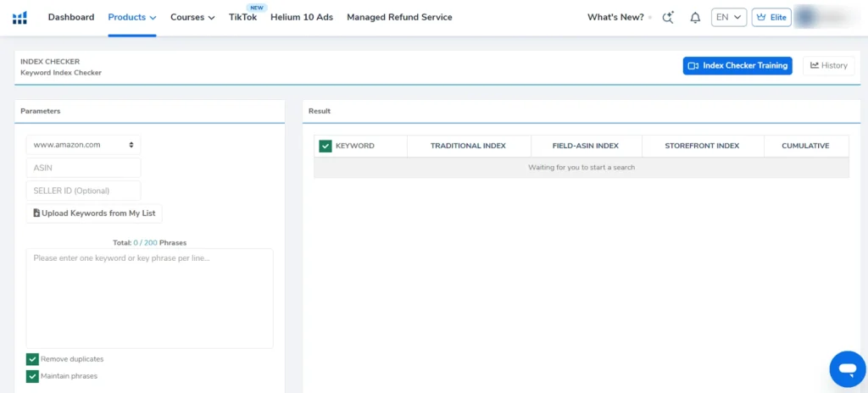Viewport: 868px width, 393px height.
Task: Open the EN language selector
Action: pyautogui.click(x=728, y=18)
